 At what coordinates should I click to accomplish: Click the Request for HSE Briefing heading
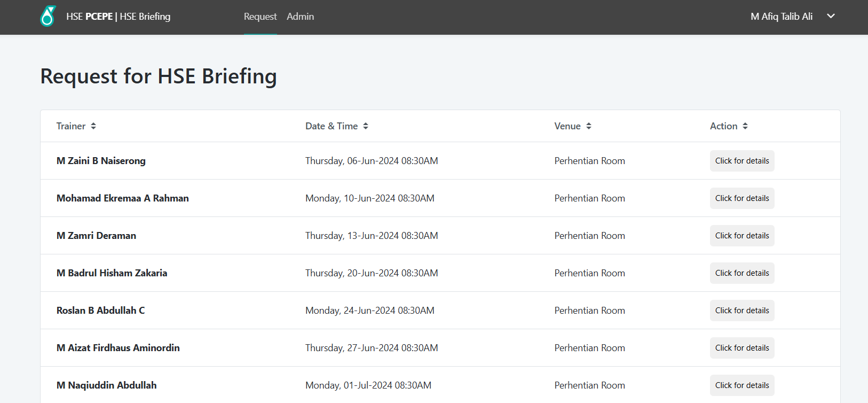pos(159,76)
